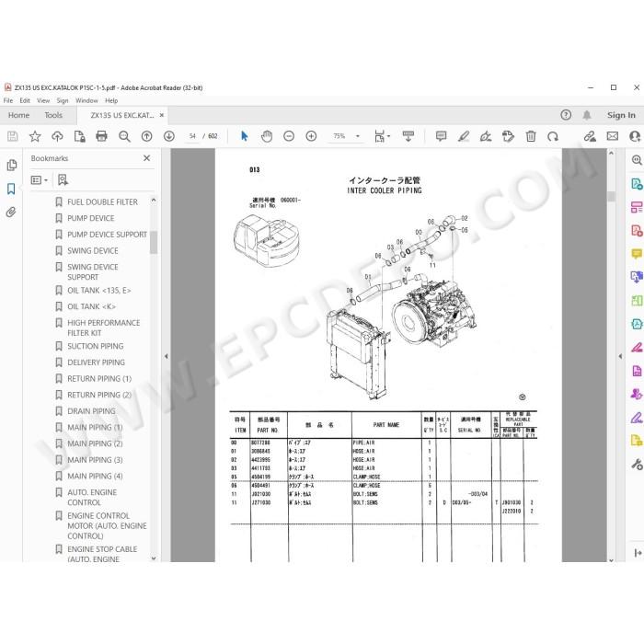Click the bookmarks list scrollbar thumb
This screenshot has width=644, height=644.
154,242
